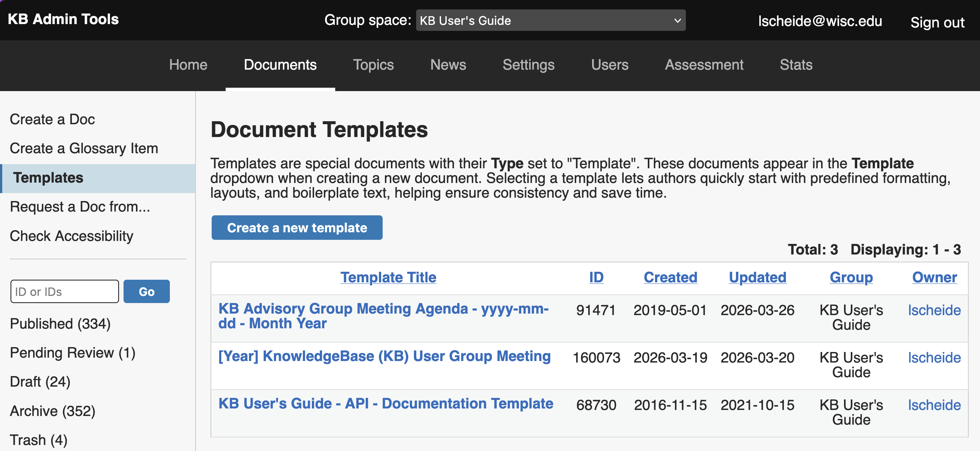Click ID cell 160073
The image size is (980, 451).
point(596,358)
